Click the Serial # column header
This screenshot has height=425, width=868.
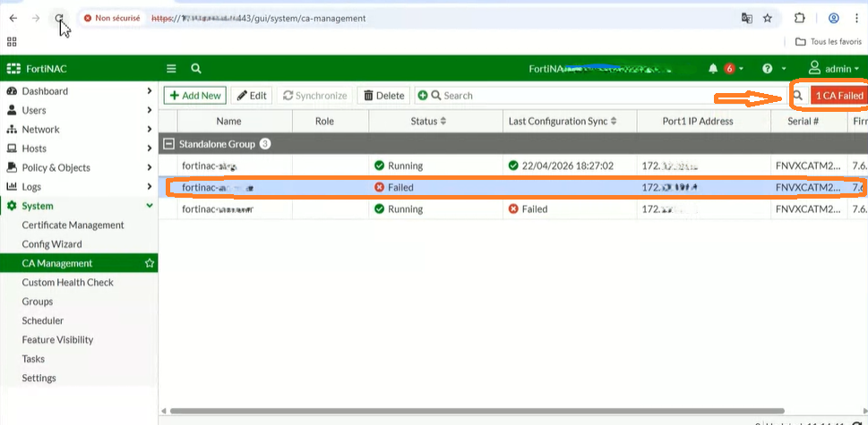803,121
